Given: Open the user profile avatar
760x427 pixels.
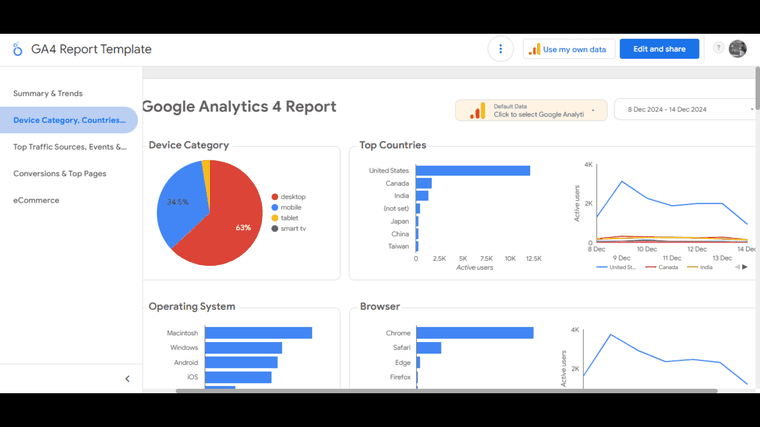Looking at the screenshot, I should click(x=738, y=49).
